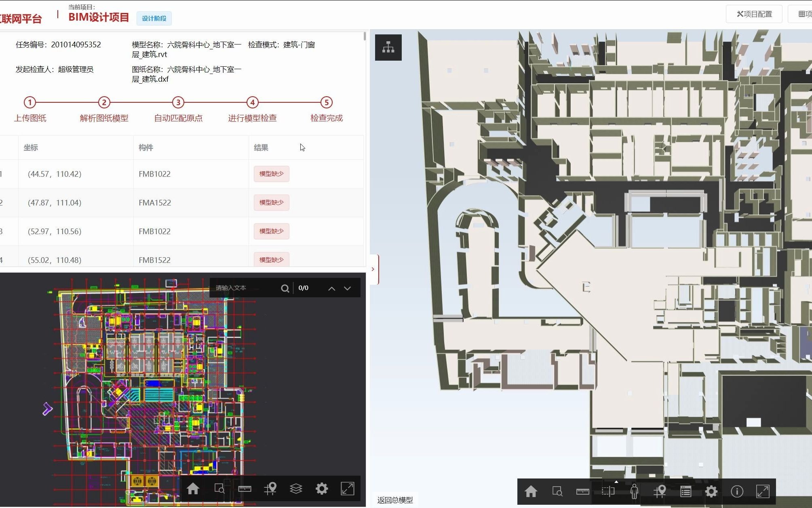Click 返回总模型 to return to the full model

[394, 500]
